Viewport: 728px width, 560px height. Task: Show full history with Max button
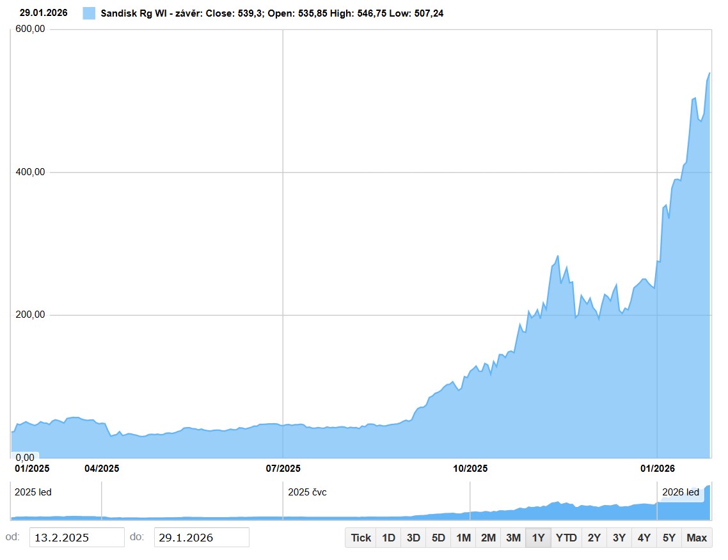697,538
